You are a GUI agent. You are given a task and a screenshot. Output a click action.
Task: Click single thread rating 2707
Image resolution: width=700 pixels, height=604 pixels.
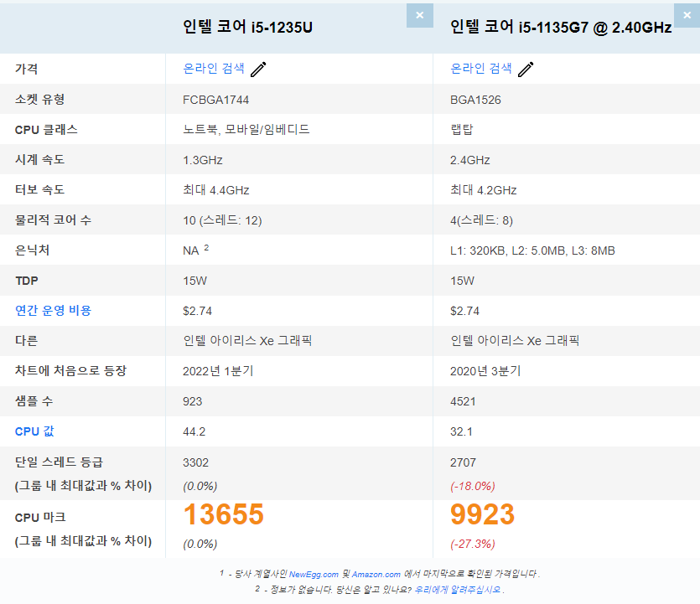pos(463,462)
